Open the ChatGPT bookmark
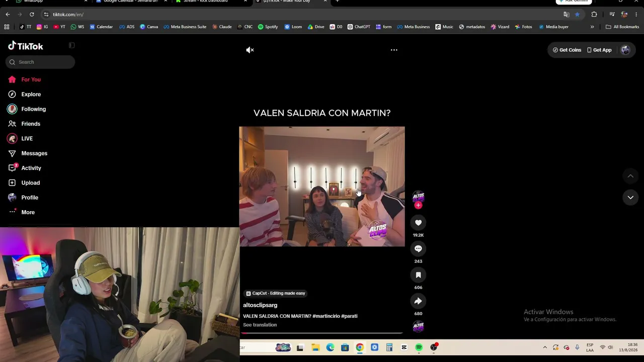Image resolution: width=644 pixels, height=362 pixels. [359, 27]
